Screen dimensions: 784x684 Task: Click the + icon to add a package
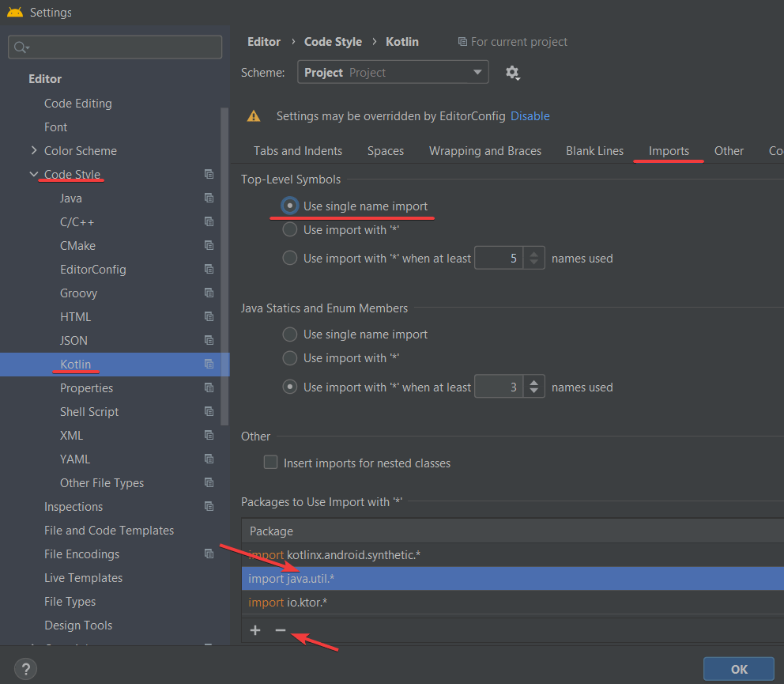(254, 629)
